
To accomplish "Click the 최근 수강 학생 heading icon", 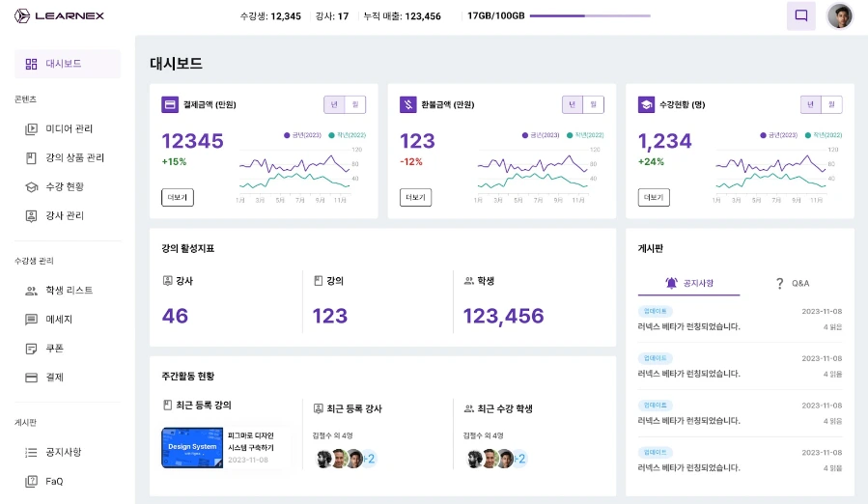I will 469,408.
